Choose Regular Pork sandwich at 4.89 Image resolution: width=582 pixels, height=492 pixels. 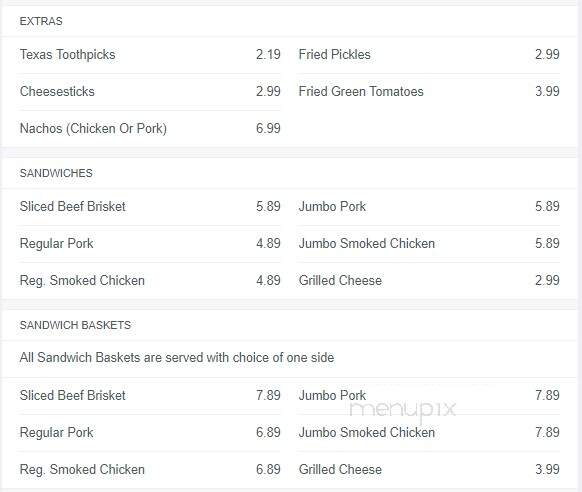tap(150, 244)
